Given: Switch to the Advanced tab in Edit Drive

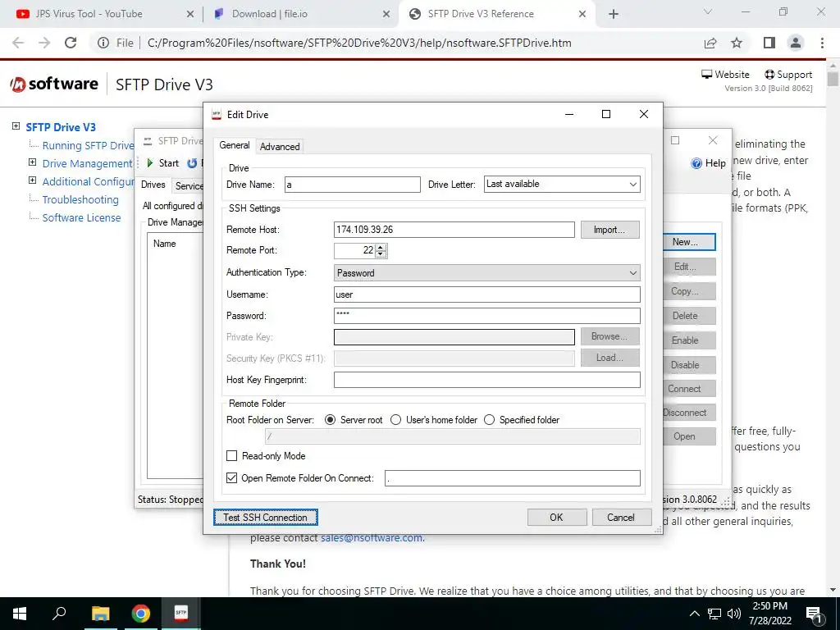Looking at the screenshot, I should point(280,146).
